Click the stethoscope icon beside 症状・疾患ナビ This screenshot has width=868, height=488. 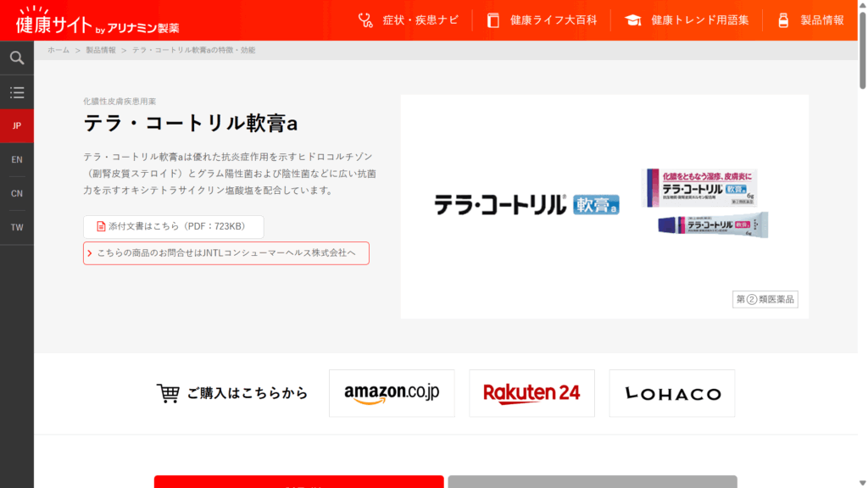pos(365,20)
